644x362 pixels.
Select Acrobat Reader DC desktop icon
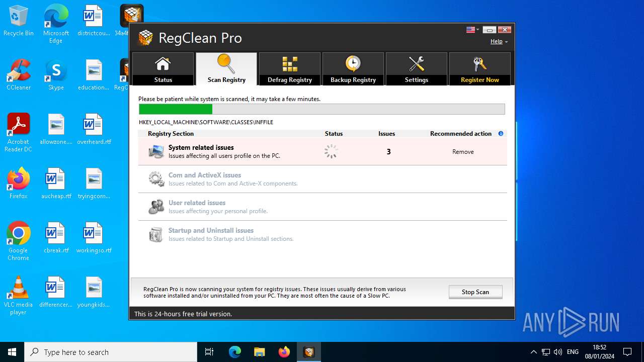point(19,133)
